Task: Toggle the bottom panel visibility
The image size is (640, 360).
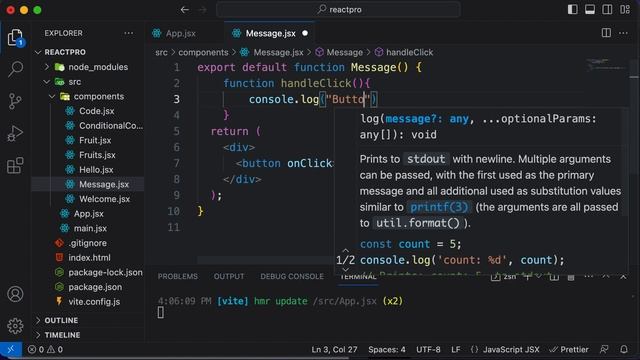Action: pyautogui.click(x=590, y=9)
